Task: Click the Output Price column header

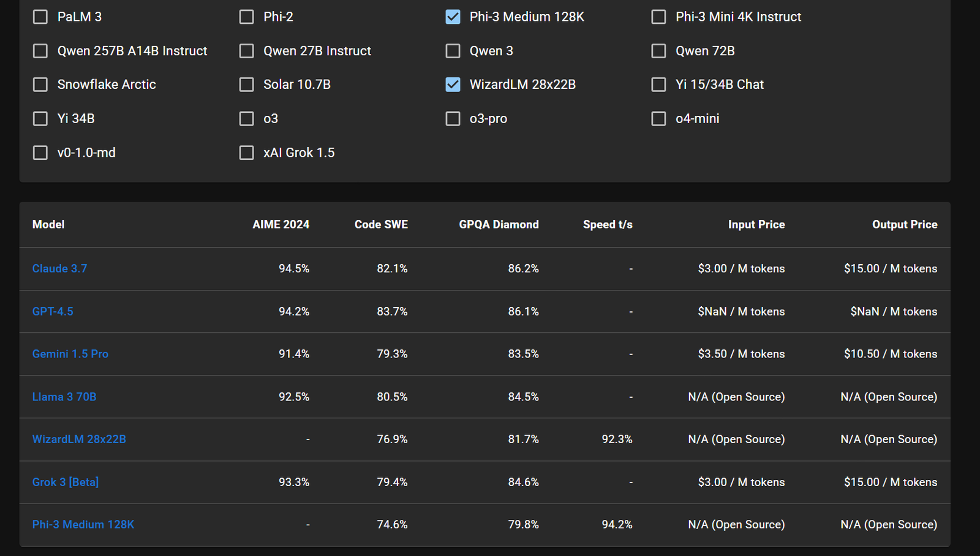Action: pos(904,224)
